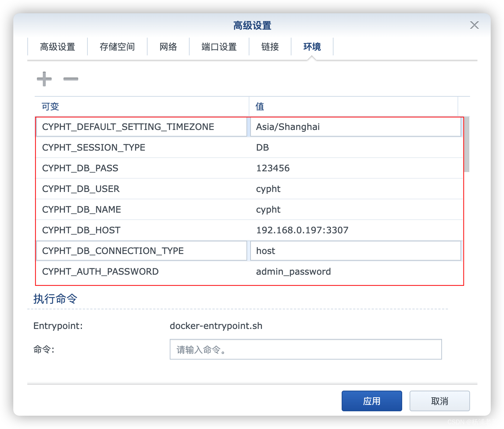Click the 值 column header
The image size is (504, 429).
click(353, 107)
